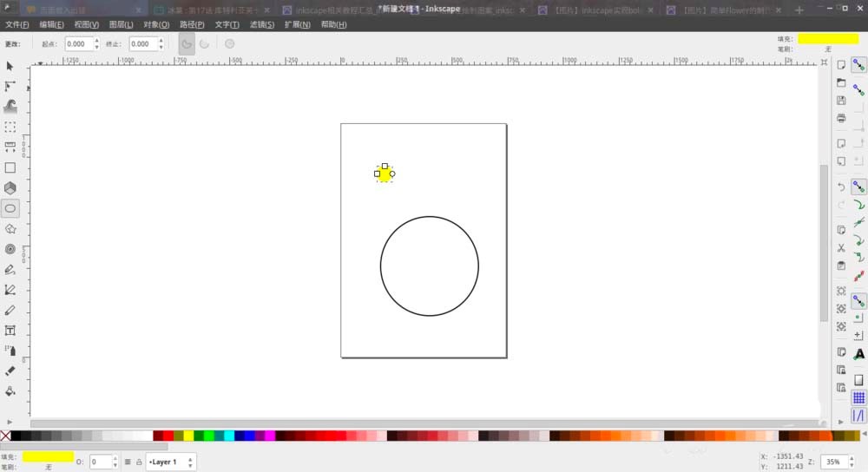This screenshot has width=868, height=472.
Task: Open the 滤镜(S) menu
Action: coord(262,24)
